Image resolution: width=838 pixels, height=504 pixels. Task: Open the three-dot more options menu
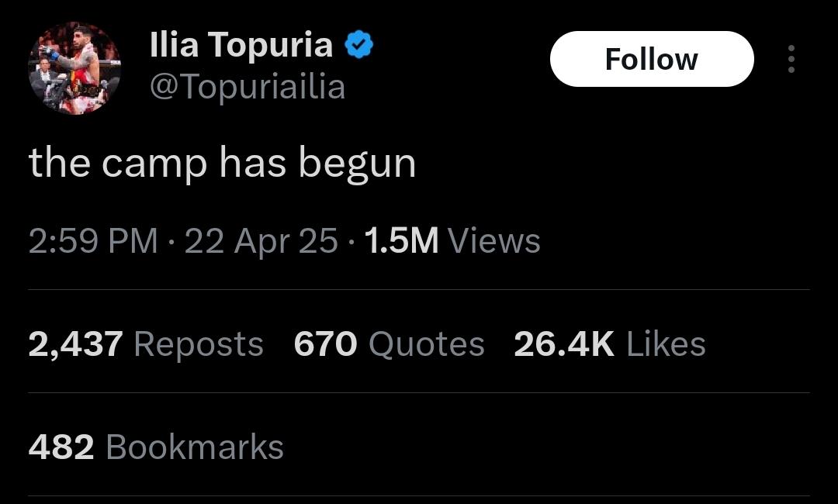coord(791,59)
